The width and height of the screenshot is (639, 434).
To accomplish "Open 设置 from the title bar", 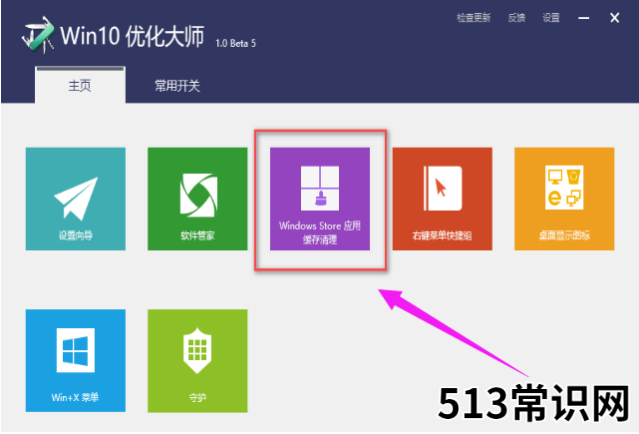I will click(551, 18).
